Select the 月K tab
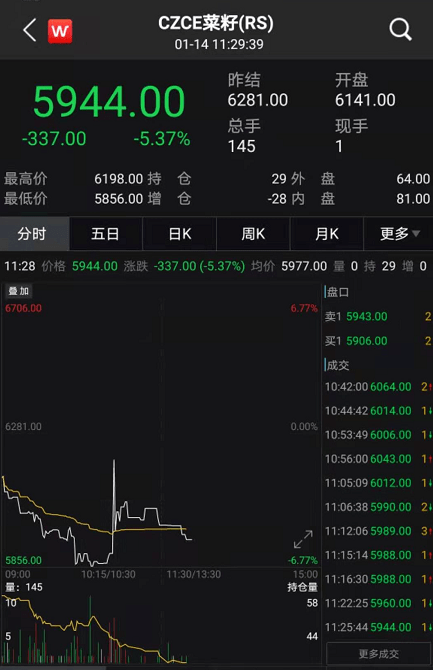This screenshot has width=433, height=670. (327, 234)
